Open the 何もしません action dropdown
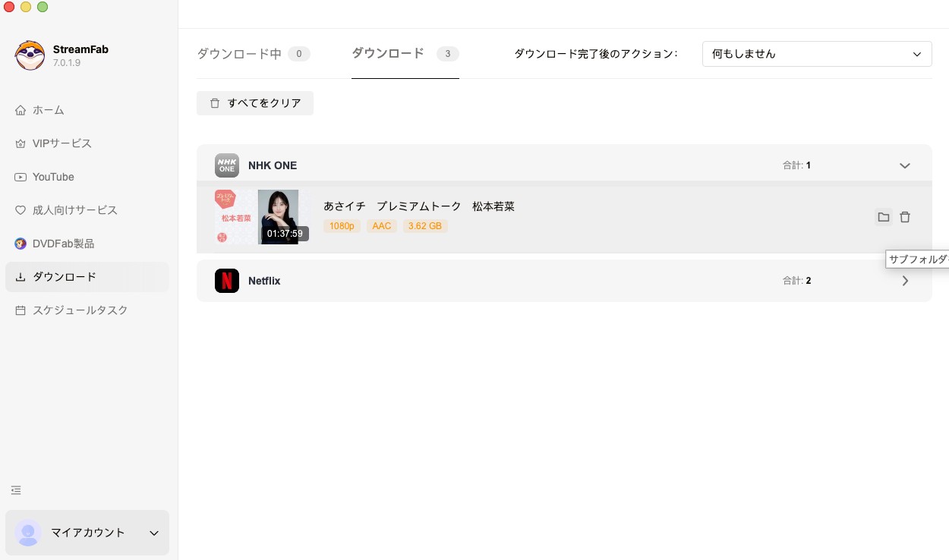Viewport: 949px width, 560px height. click(817, 54)
